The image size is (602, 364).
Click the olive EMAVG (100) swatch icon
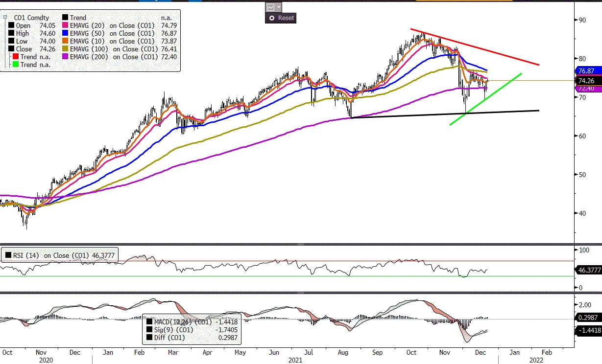coord(66,49)
